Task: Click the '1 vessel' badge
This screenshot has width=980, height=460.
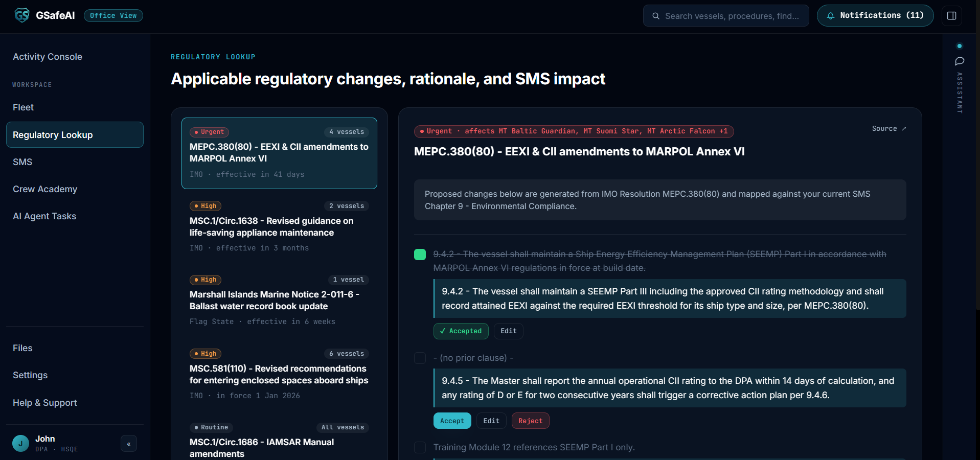Action: (x=349, y=280)
